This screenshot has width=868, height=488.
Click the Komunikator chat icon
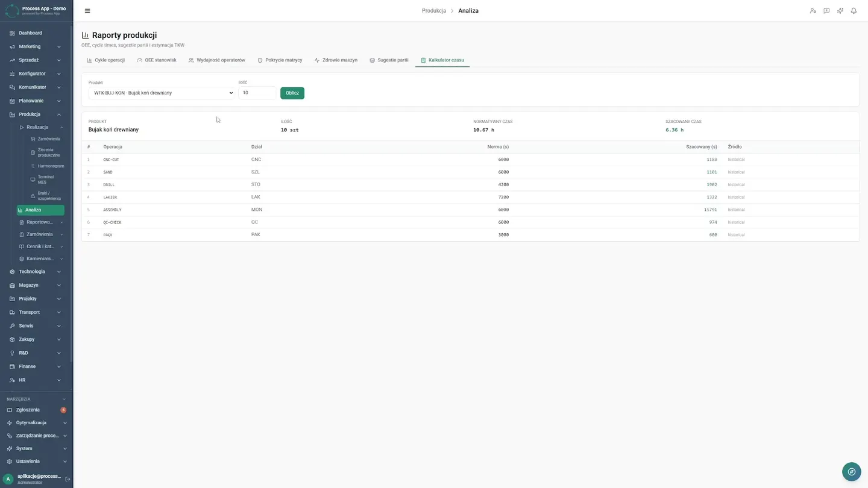pos(12,87)
